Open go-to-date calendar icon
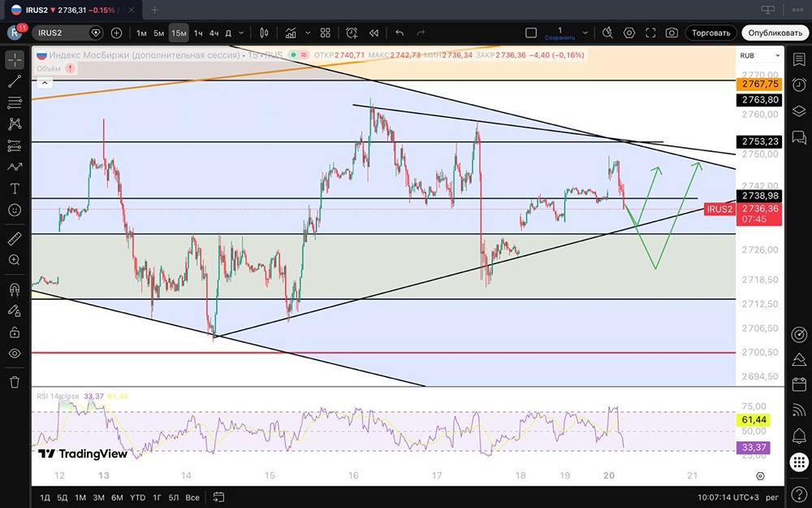Image resolution: width=812 pixels, height=508 pixels. click(218, 497)
